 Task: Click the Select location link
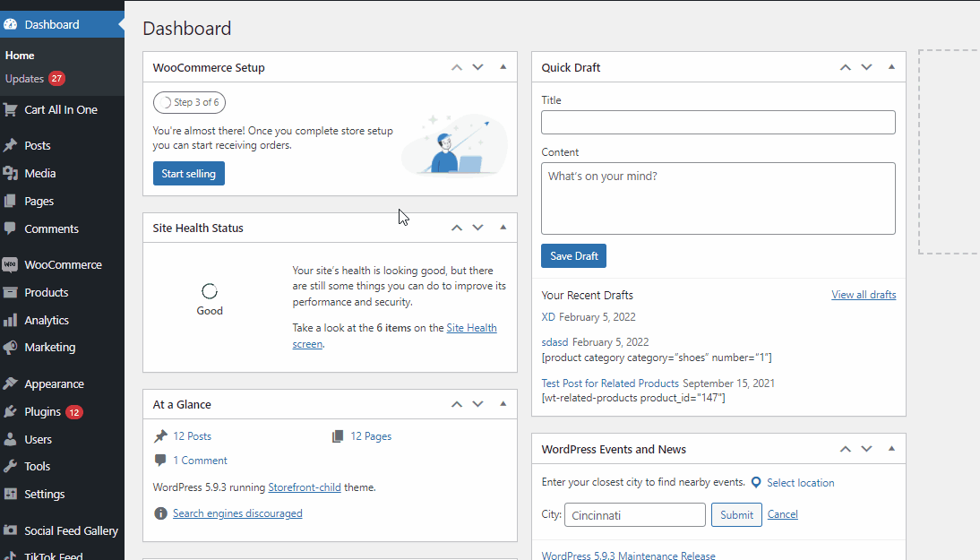coord(801,483)
